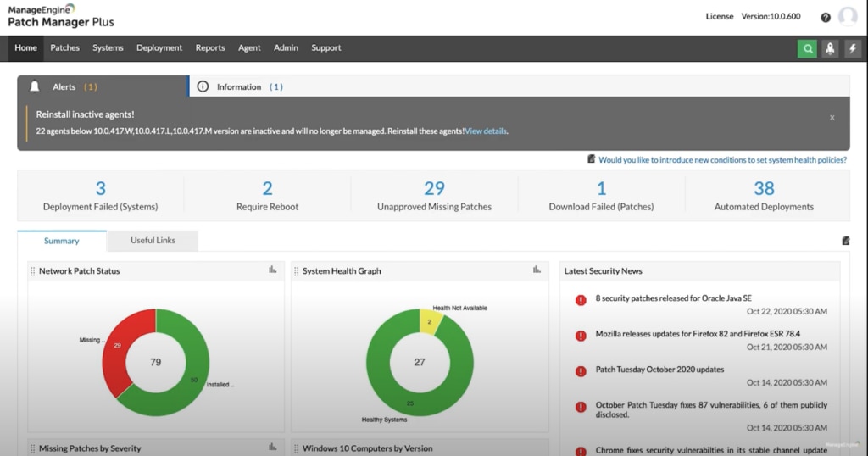The image size is (868, 456).
Task: Open news: Chrome fixes security vulnerabilities
Action: coord(711,450)
